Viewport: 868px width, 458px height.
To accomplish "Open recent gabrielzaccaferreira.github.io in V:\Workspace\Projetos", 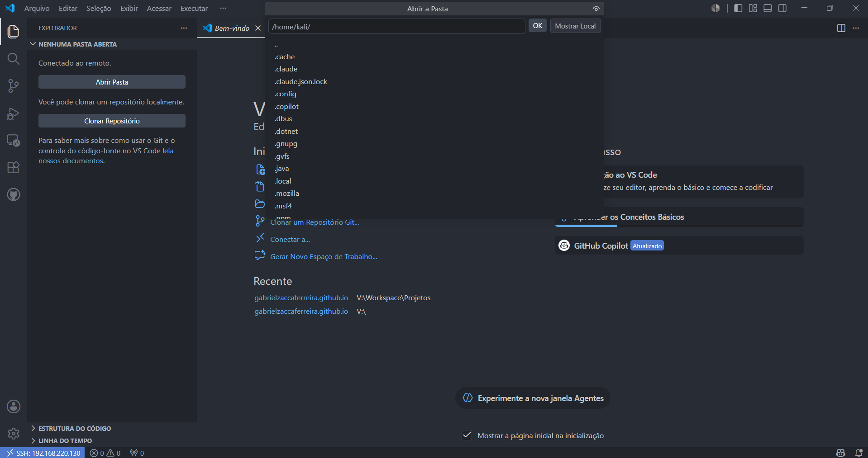I will coord(301,297).
